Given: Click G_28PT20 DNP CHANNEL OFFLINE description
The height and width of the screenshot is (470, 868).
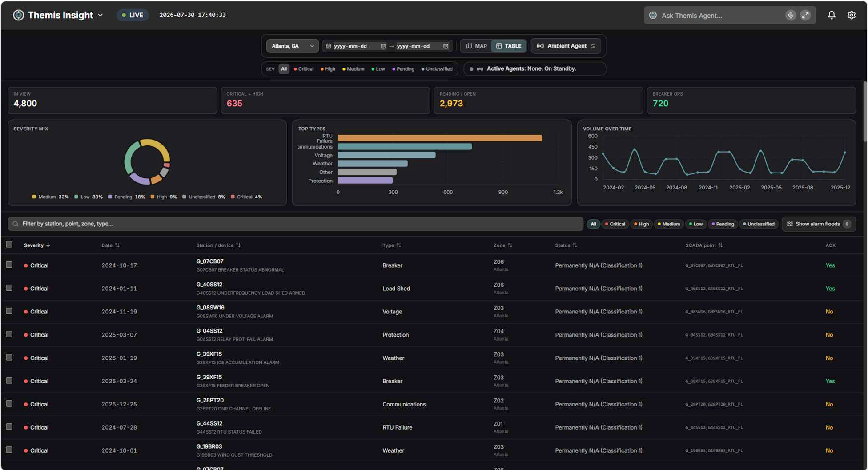Looking at the screenshot, I should (233, 409).
